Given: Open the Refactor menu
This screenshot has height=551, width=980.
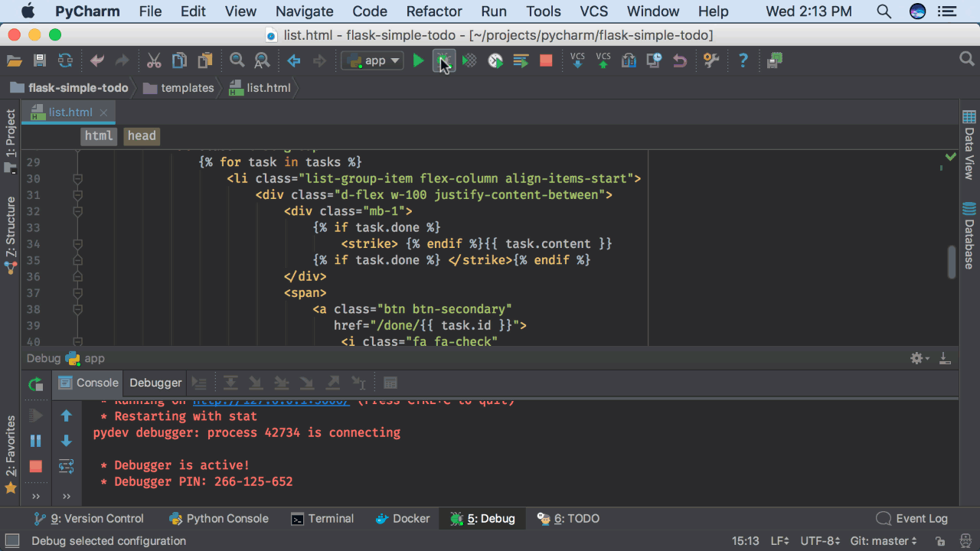Looking at the screenshot, I should pyautogui.click(x=434, y=11).
